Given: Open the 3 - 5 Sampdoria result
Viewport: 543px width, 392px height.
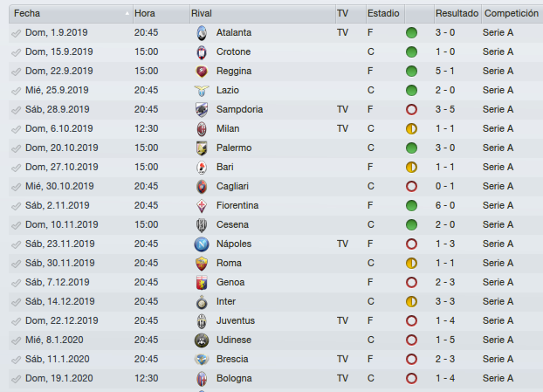Looking at the screenshot, I should [x=445, y=109].
